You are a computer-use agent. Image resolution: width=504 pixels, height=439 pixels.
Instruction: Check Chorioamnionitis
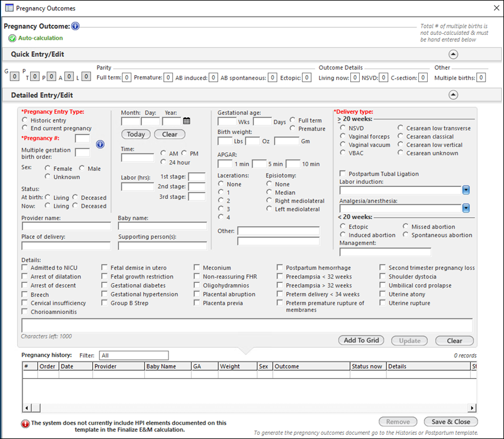pos(24,311)
